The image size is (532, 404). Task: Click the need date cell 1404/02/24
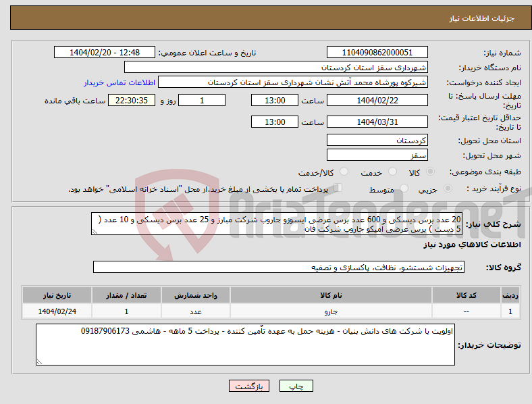[x=57, y=311]
